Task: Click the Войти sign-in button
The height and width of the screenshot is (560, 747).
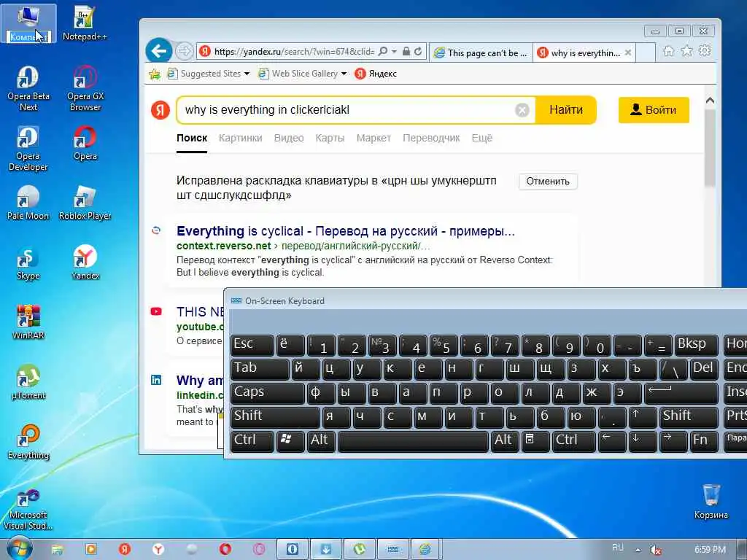Action: click(x=654, y=110)
